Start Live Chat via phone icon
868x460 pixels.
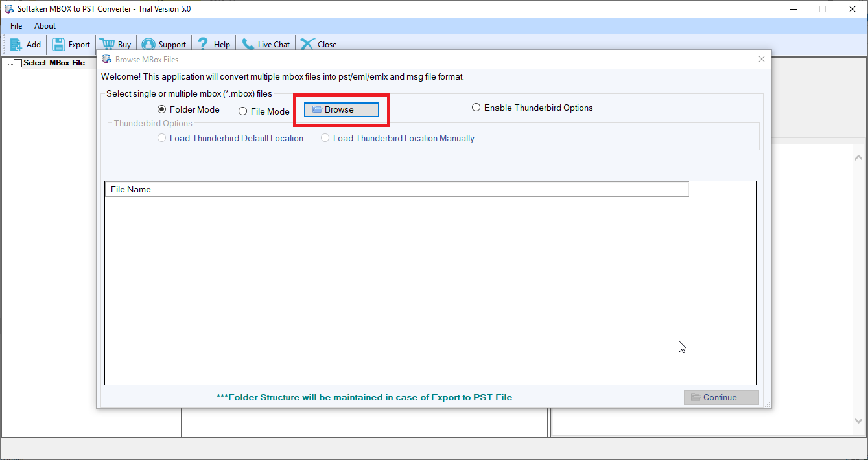248,44
